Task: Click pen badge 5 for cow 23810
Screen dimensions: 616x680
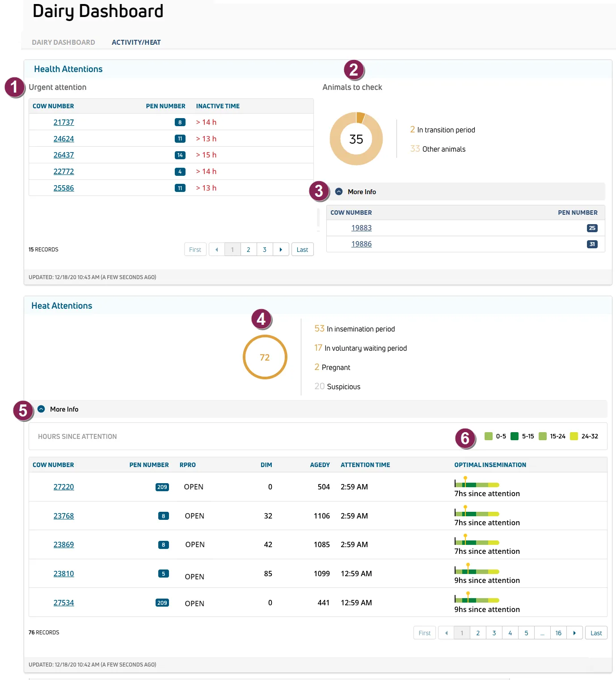Action: 164,574
